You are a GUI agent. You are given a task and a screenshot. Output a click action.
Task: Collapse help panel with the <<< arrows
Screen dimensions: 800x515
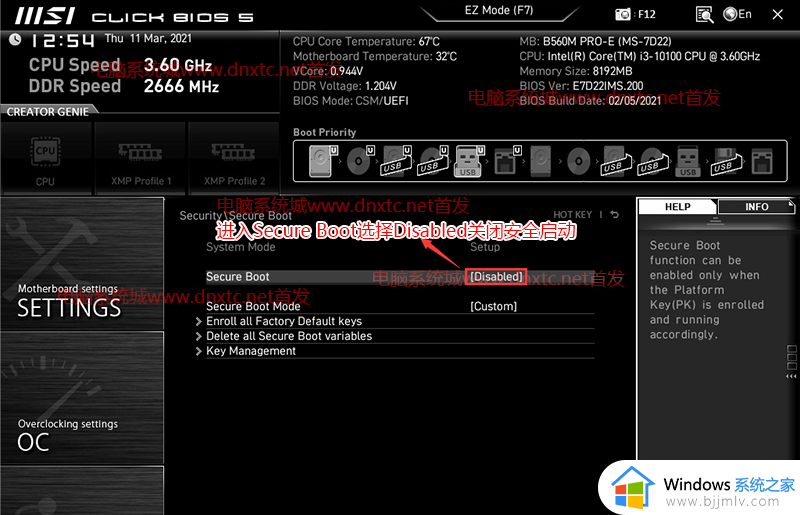point(791,377)
